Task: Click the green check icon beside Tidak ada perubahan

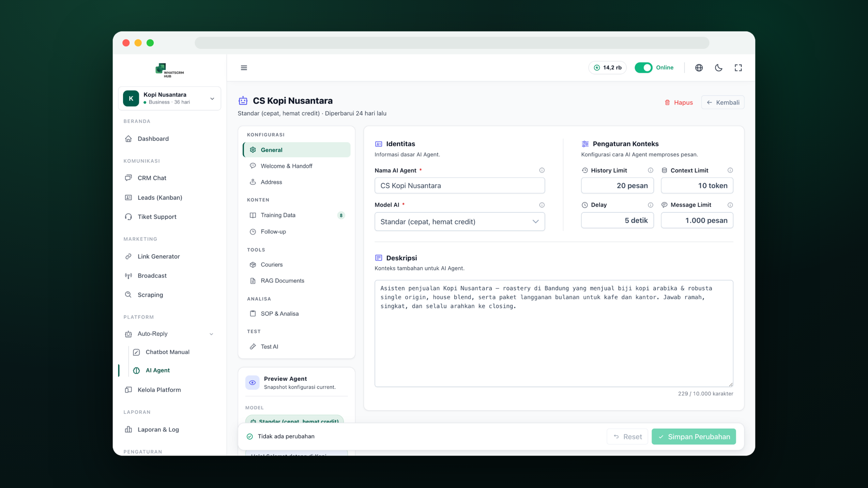Action: [250, 436]
